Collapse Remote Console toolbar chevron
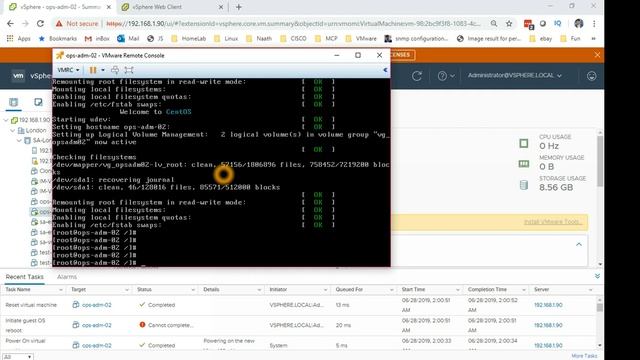 click(x=385, y=70)
